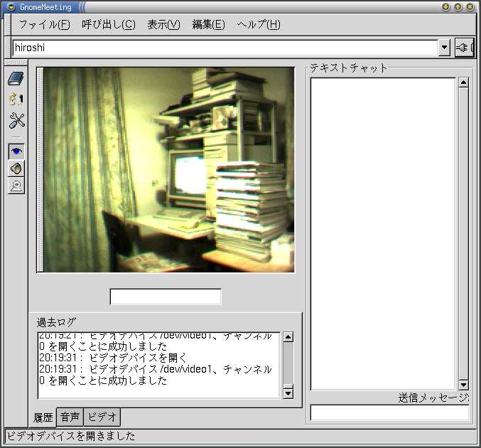This screenshot has width=481, height=448.
Task: Select the 履歴 tab
Action: coord(43,417)
